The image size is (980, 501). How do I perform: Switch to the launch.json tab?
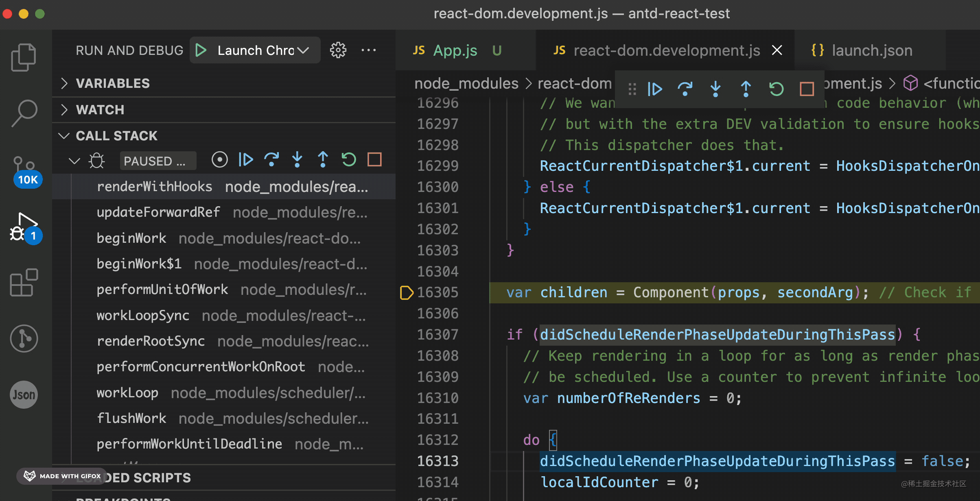tap(871, 50)
